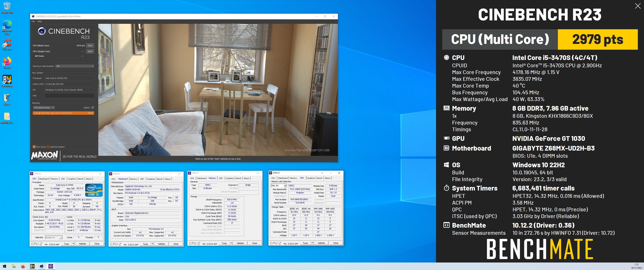Open the Scores folder on the desktop
This screenshot has width=644, height=270.
tap(7, 99)
